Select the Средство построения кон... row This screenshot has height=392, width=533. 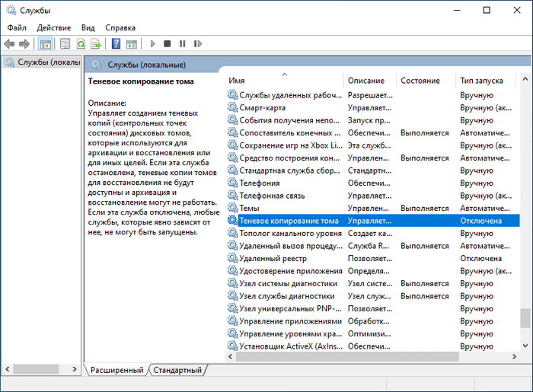(373, 158)
